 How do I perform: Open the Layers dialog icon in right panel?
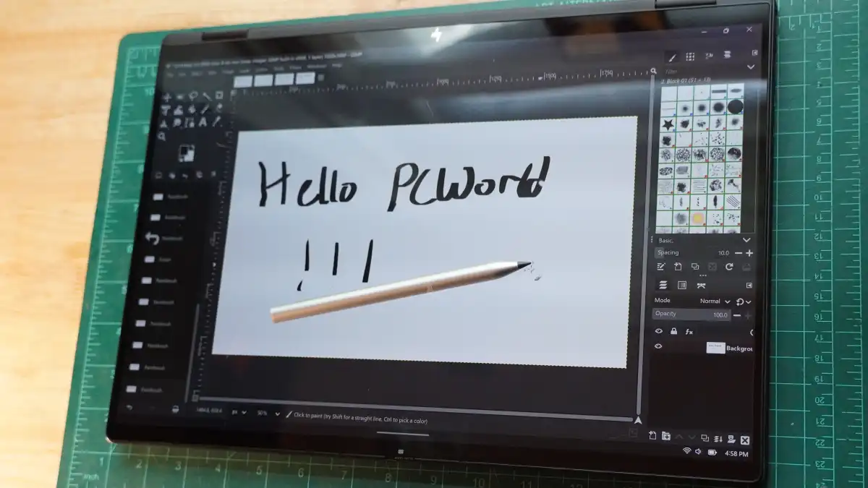tap(663, 285)
